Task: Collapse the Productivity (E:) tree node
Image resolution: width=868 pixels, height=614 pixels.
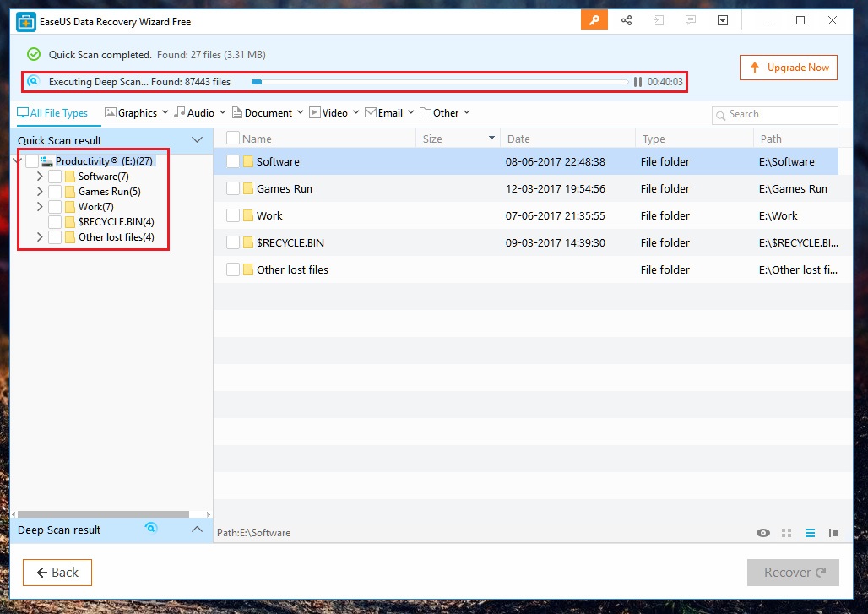Action: point(19,161)
